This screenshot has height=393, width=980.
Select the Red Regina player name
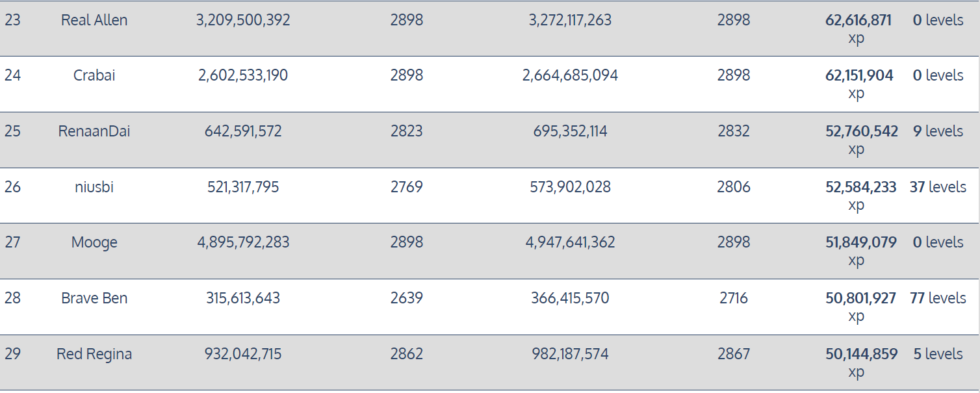pyautogui.click(x=94, y=354)
